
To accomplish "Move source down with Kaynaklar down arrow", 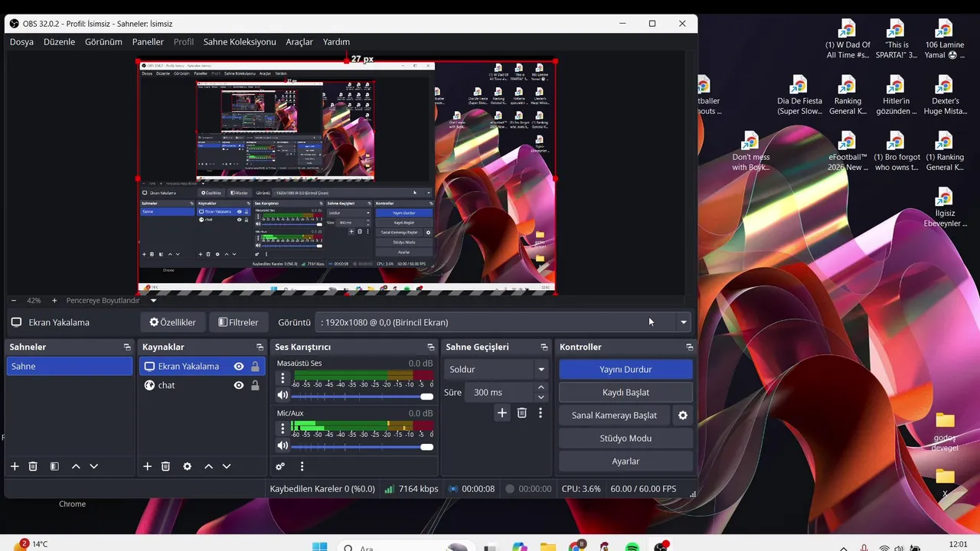I will [227, 466].
